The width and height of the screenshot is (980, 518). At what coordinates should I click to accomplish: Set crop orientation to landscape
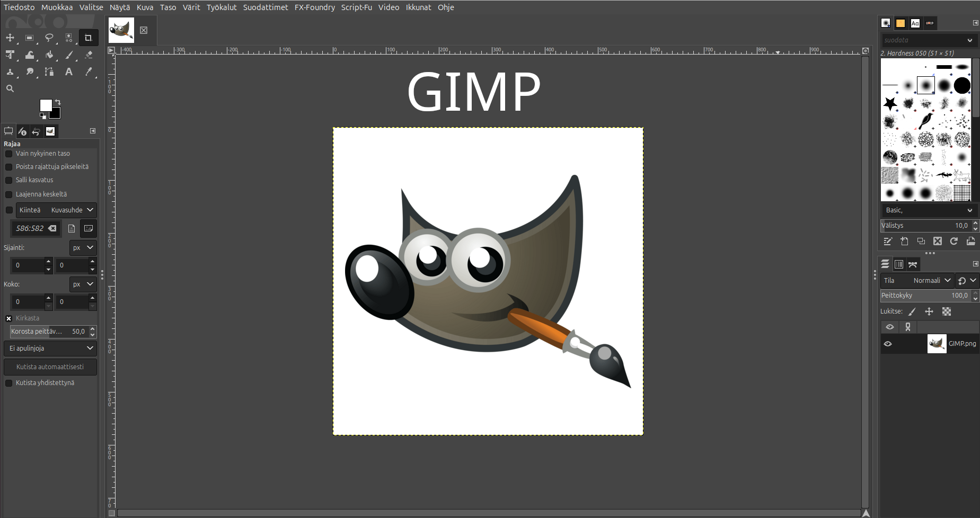(x=89, y=228)
